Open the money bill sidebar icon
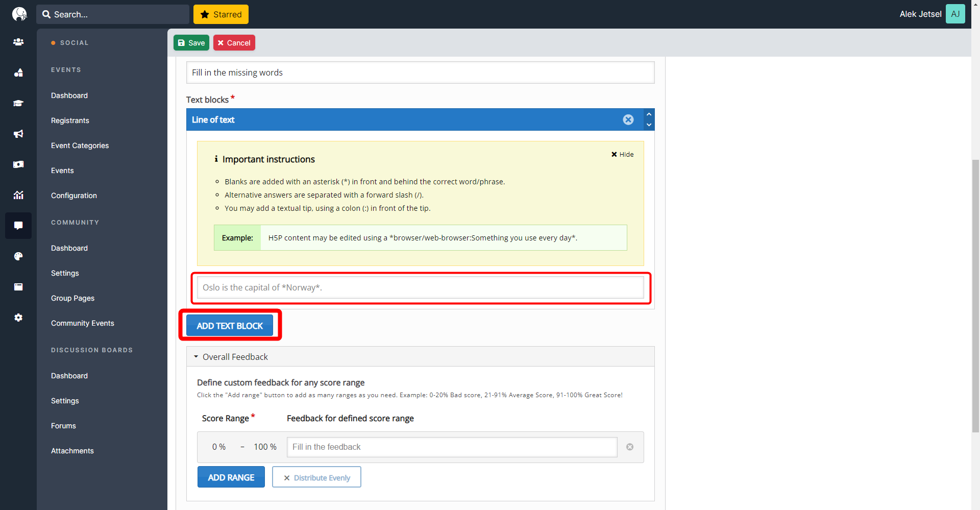This screenshot has height=510, width=980. [x=18, y=164]
